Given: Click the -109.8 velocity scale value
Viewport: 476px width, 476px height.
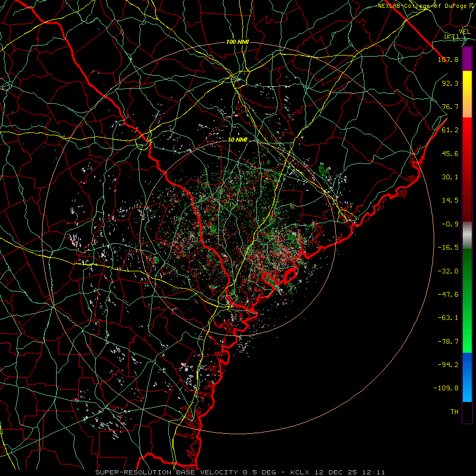Looking at the screenshot, I should 446,388.
